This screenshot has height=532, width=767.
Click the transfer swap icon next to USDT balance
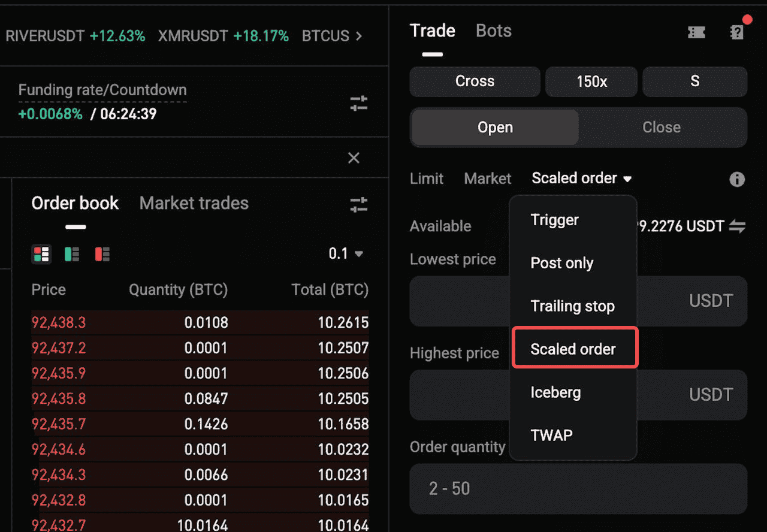point(738,226)
